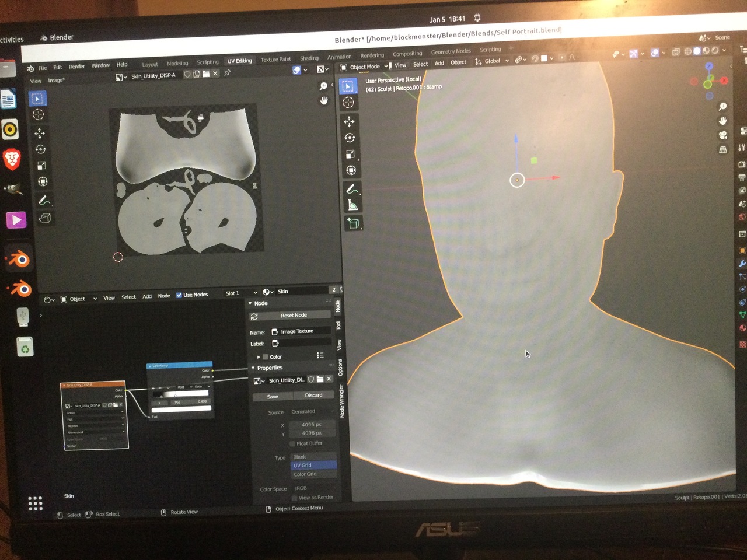Unlink image with X in UV editor header
Image resolution: width=747 pixels, height=560 pixels.
click(215, 73)
